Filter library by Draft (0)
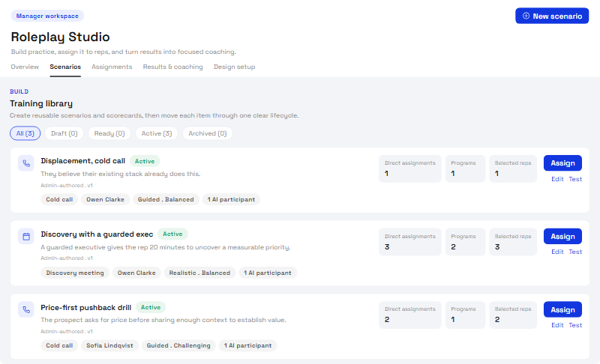Screen dimensions: 600x364 point(64,133)
